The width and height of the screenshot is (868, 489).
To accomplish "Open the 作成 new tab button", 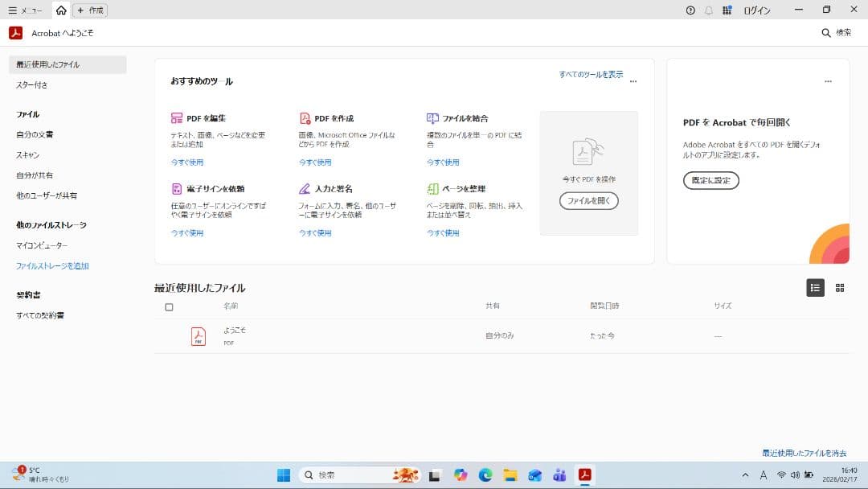I will click(90, 10).
